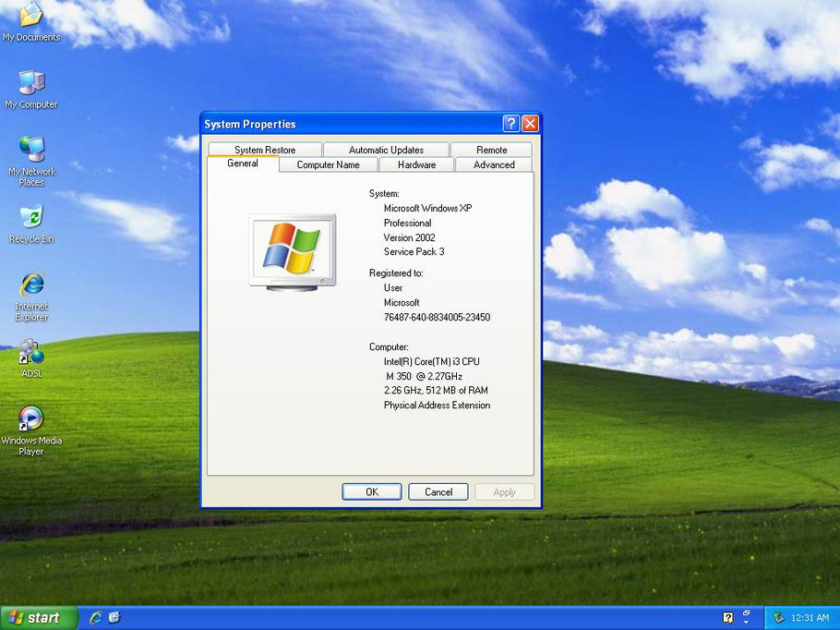Screen dimensions: 840x630
Task: Select the Computer Name tab
Action: point(329,164)
